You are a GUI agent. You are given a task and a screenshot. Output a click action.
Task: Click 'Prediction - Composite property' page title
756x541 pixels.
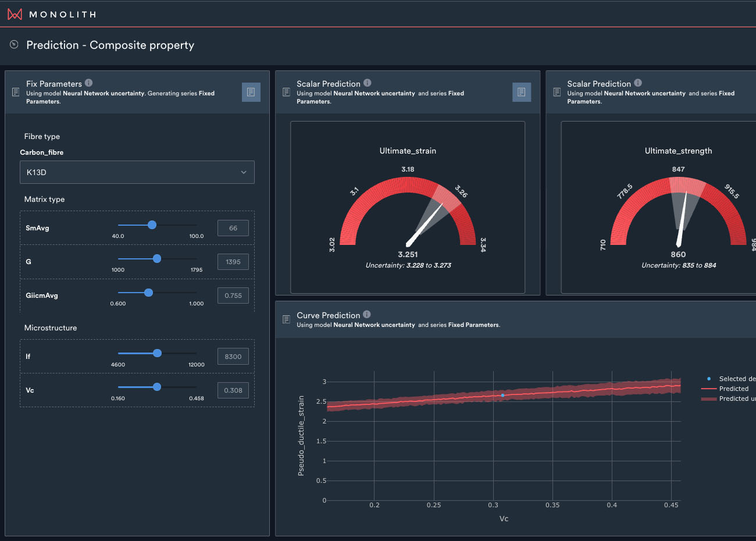(110, 45)
